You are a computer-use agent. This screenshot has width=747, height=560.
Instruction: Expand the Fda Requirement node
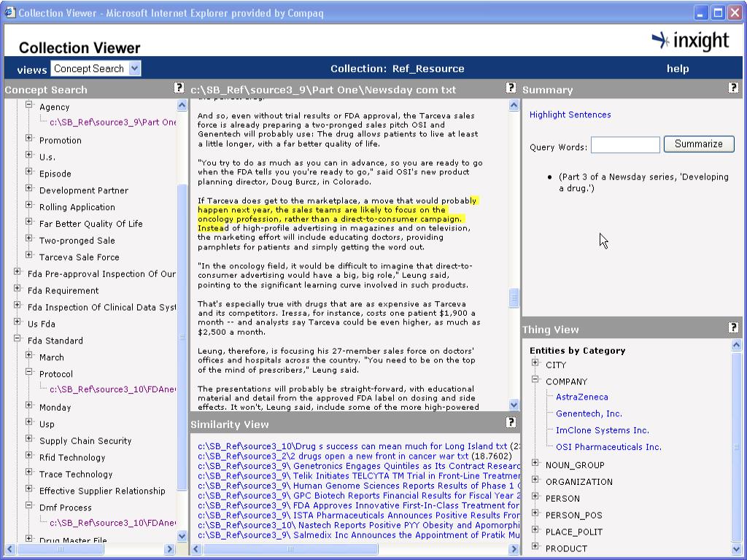[18, 288]
